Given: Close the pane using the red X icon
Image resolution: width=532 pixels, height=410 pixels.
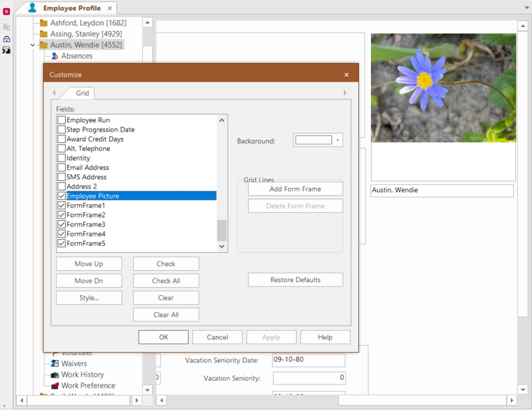Looking at the screenshot, I should click(6, 11).
